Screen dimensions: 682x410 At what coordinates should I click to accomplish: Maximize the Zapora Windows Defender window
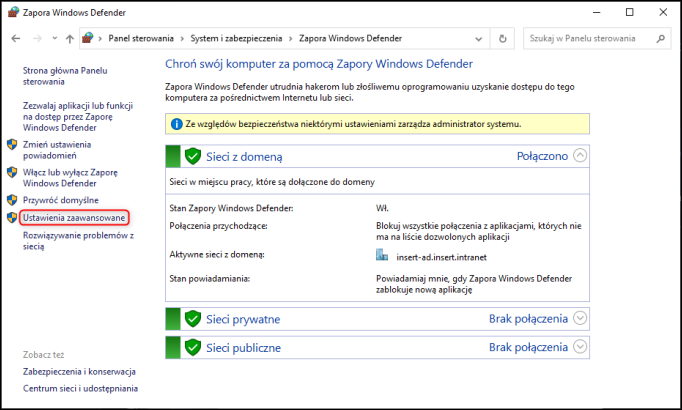click(x=629, y=12)
